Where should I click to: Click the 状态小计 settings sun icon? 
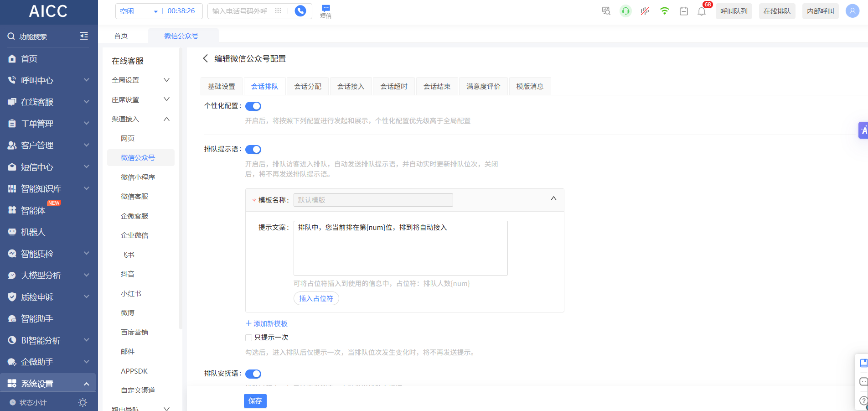[x=83, y=402]
